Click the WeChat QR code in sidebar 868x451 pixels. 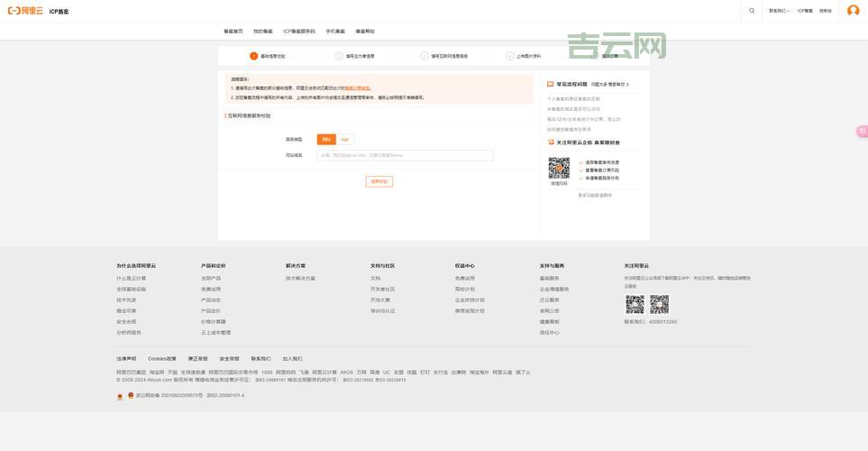[559, 168]
